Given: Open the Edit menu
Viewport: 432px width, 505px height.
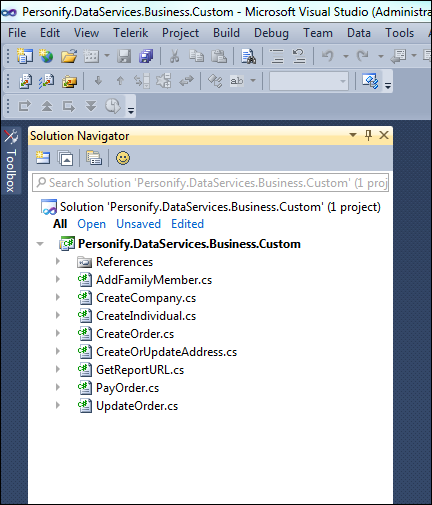Looking at the screenshot, I should pyautogui.click(x=50, y=33).
